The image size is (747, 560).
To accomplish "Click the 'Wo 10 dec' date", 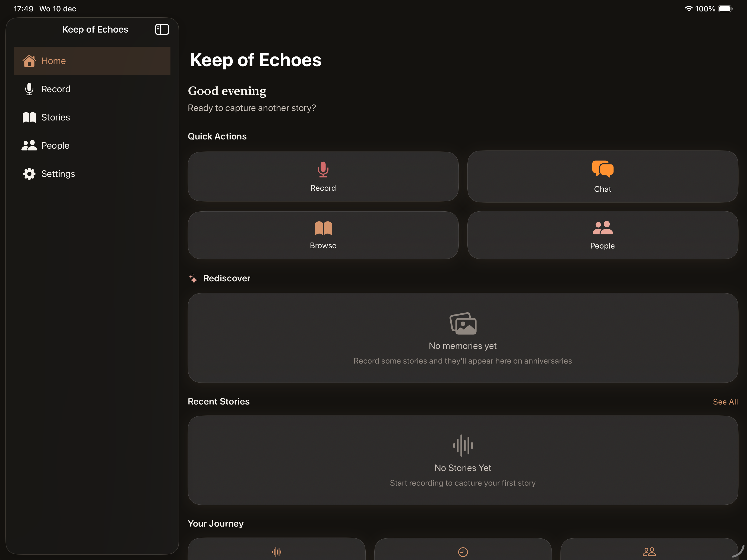I will pyautogui.click(x=58, y=8).
